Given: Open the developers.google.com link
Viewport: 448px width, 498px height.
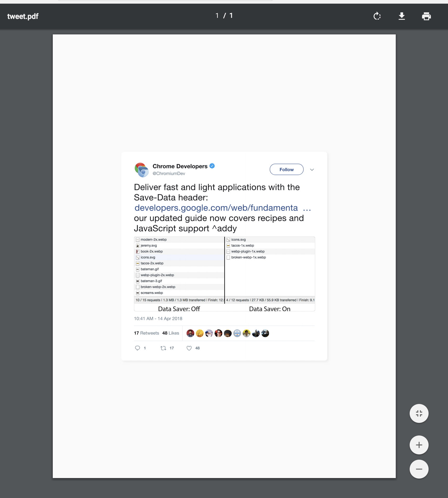Looking at the screenshot, I should click(216, 208).
